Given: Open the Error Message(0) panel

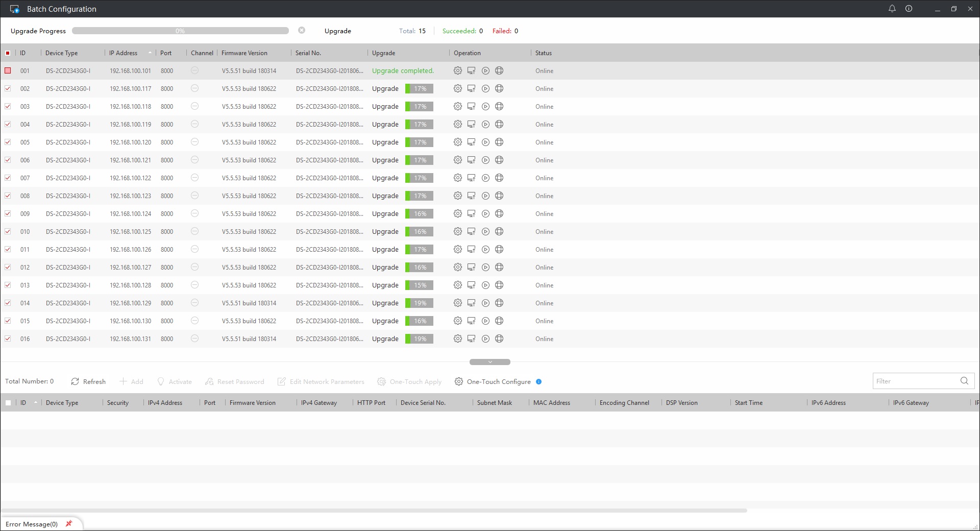Looking at the screenshot, I should [x=32, y=524].
